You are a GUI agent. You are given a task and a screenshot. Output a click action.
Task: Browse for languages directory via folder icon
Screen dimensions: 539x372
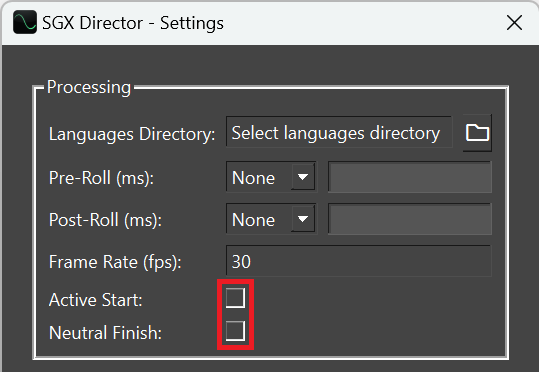pos(477,133)
